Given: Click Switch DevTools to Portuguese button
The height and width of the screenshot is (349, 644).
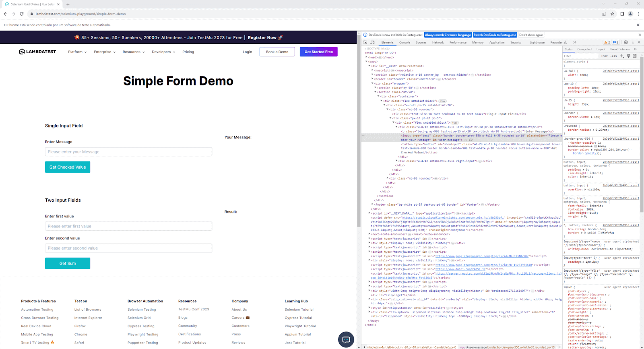Looking at the screenshot, I should pyautogui.click(x=495, y=35).
